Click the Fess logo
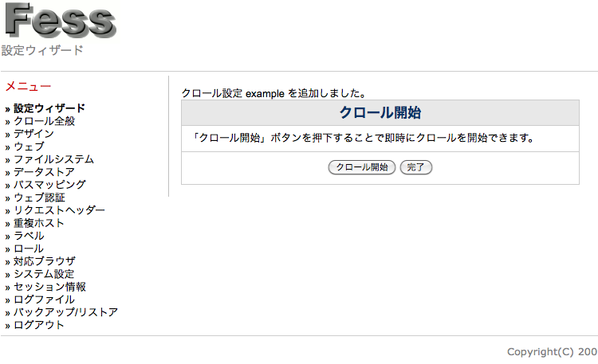 61,22
